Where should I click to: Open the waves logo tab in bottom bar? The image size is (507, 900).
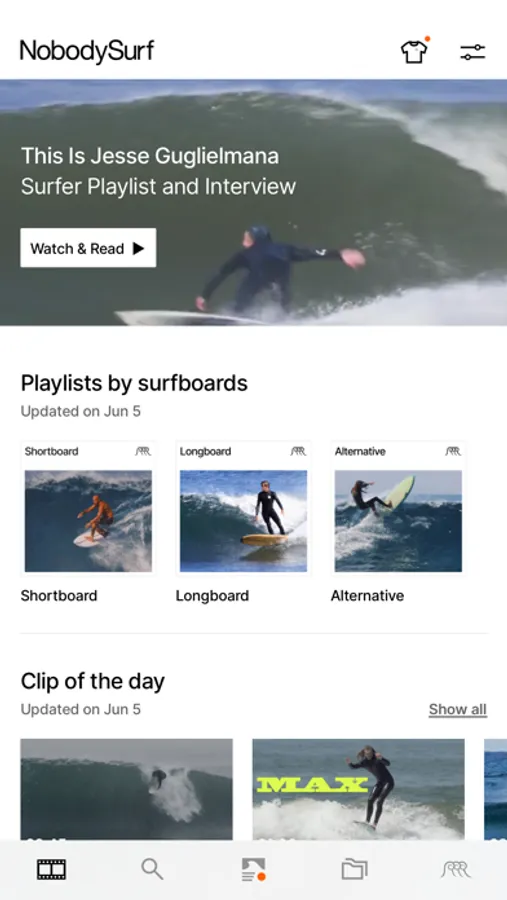456,870
